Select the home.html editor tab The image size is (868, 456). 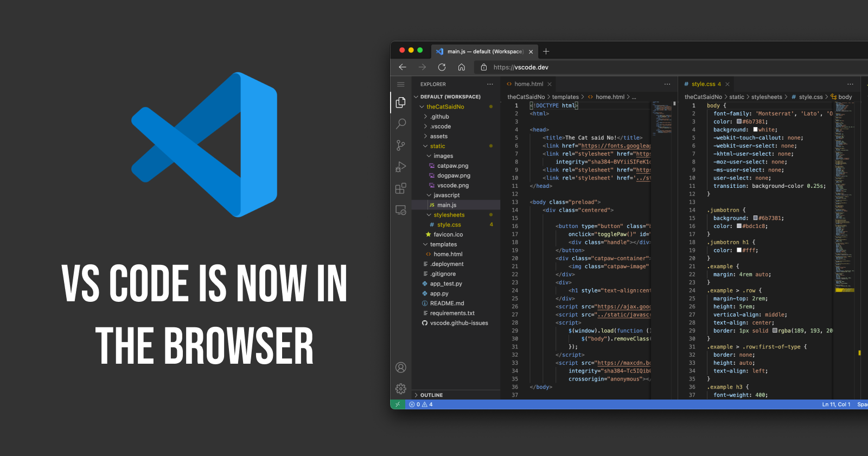click(x=528, y=84)
